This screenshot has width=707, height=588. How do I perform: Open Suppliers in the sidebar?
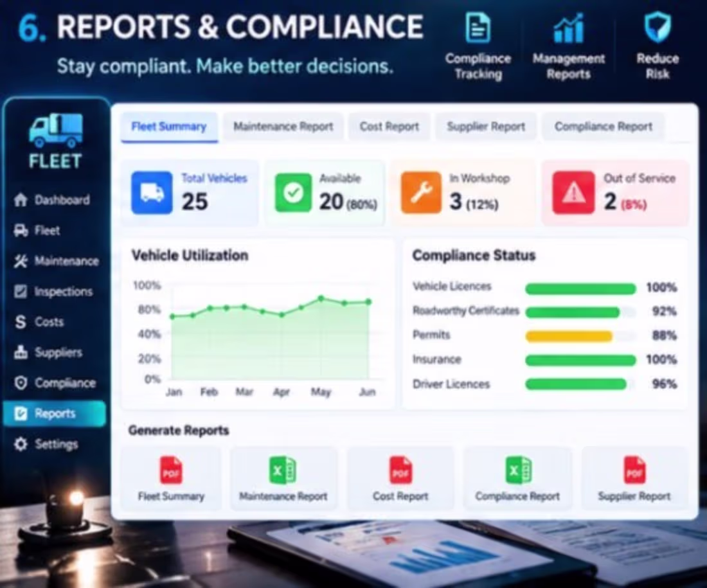[x=58, y=353]
